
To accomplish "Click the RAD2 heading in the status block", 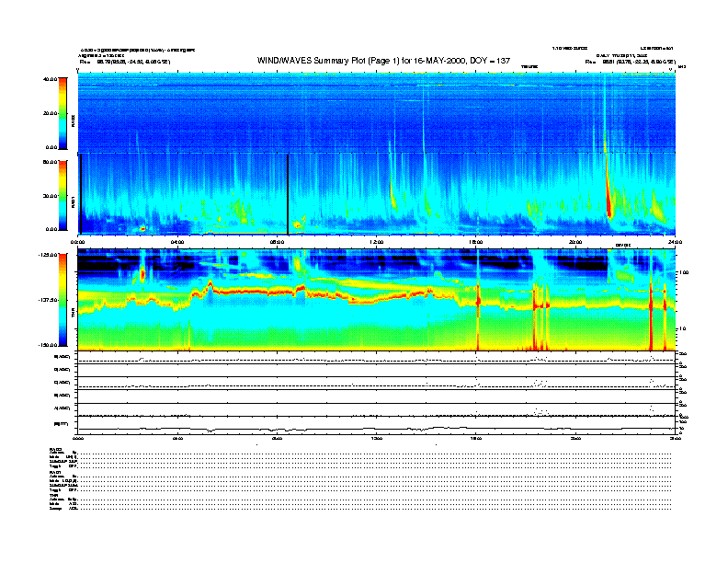I will coord(56,449).
